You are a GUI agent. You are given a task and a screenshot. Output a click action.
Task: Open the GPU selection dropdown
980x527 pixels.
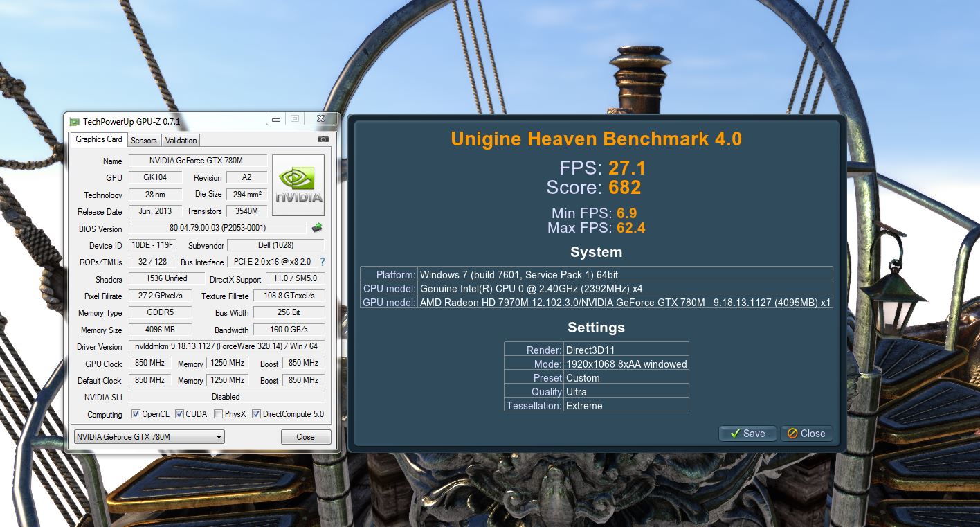pos(149,437)
